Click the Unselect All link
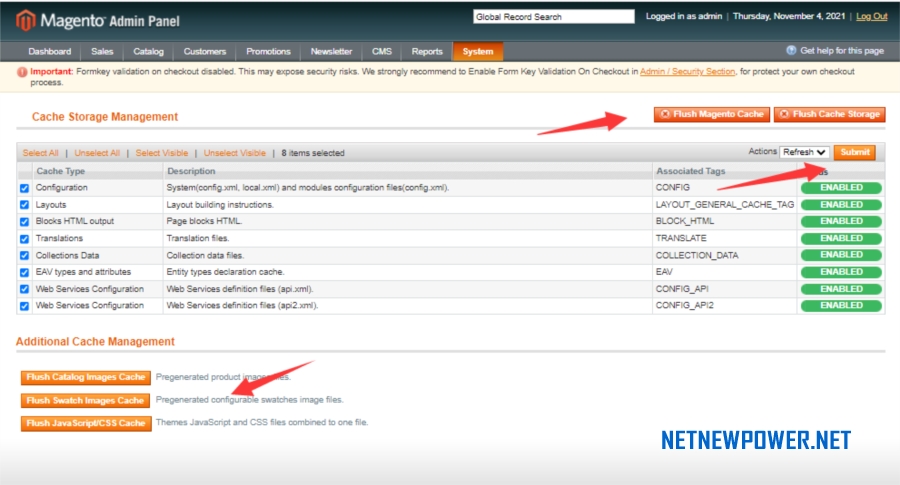Viewport: 900px width, 485px height. click(x=97, y=153)
